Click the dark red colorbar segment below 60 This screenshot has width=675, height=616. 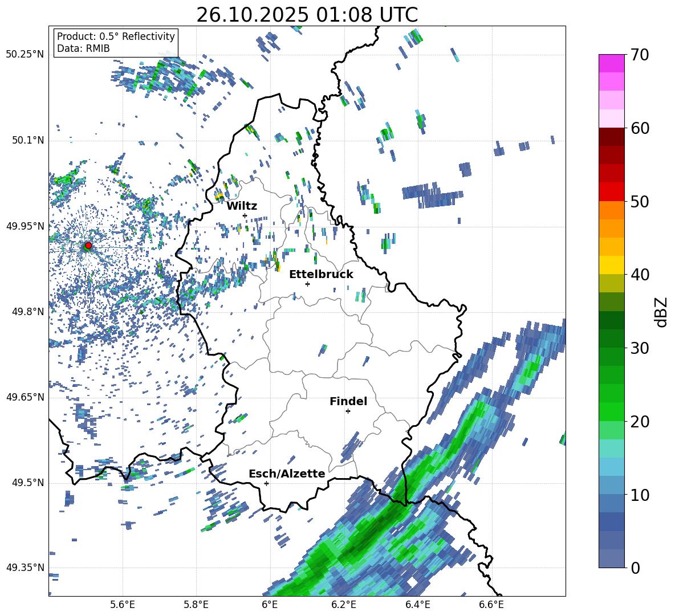pos(611,137)
